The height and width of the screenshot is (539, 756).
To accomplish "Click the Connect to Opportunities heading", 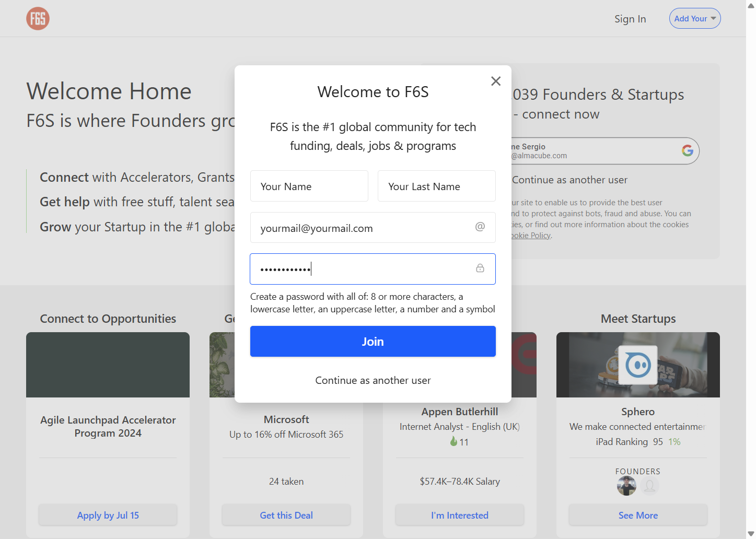I will point(108,319).
